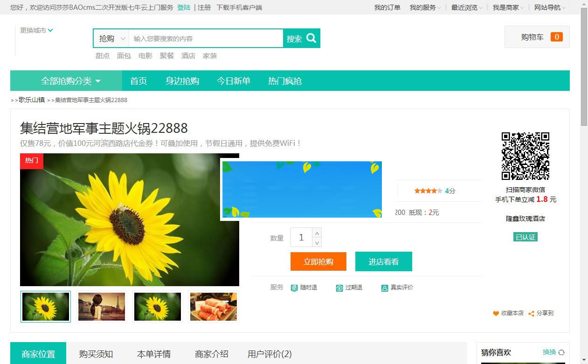
Task: Click the heart icon to favorite the shop
Action: [495, 313]
